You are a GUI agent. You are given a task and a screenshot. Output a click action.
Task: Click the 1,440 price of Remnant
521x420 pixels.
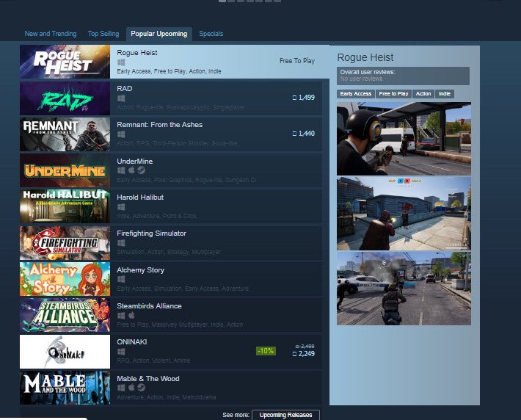[304, 134]
